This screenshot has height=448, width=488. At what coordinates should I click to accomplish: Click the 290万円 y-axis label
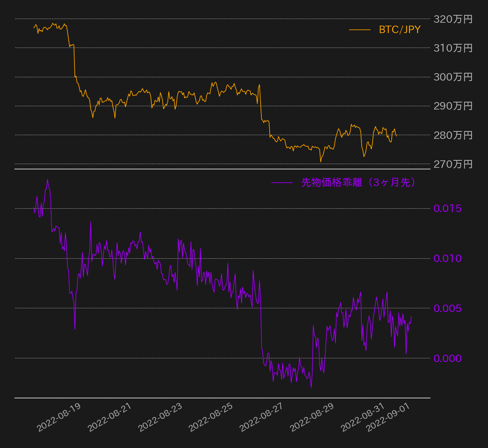(453, 106)
